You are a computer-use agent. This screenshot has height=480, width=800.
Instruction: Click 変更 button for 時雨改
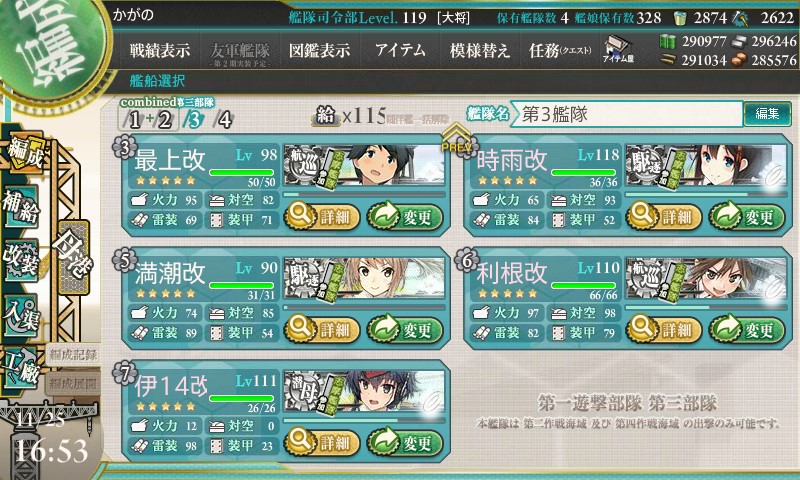(746, 217)
